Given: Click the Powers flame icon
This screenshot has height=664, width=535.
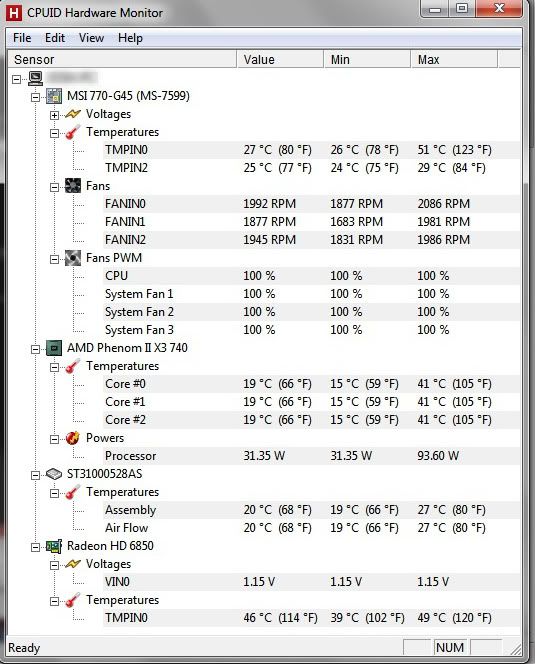Looking at the screenshot, I should (x=73, y=438).
